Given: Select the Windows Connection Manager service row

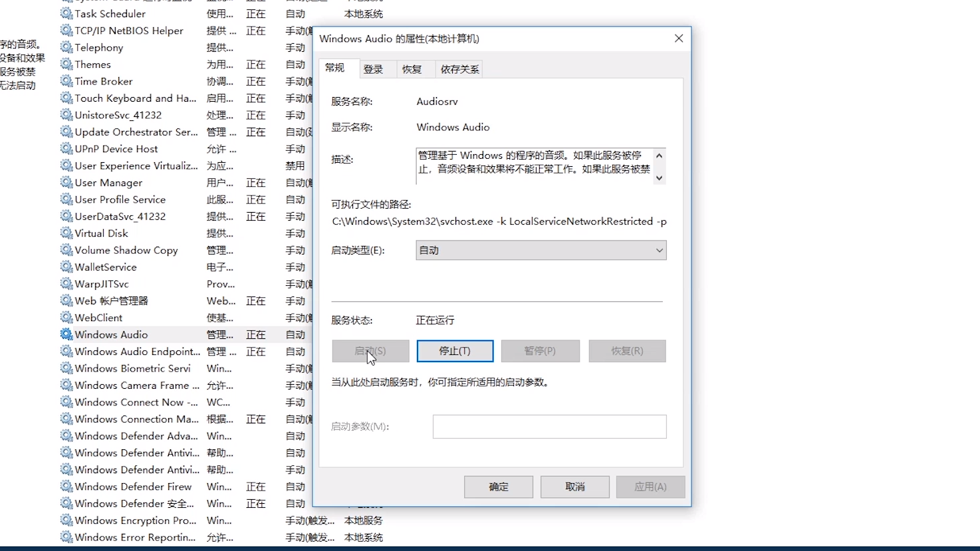Looking at the screenshot, I should click(186, 419).
